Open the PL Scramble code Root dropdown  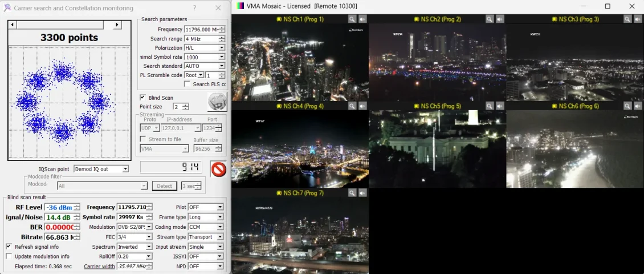tap(201, 75)
